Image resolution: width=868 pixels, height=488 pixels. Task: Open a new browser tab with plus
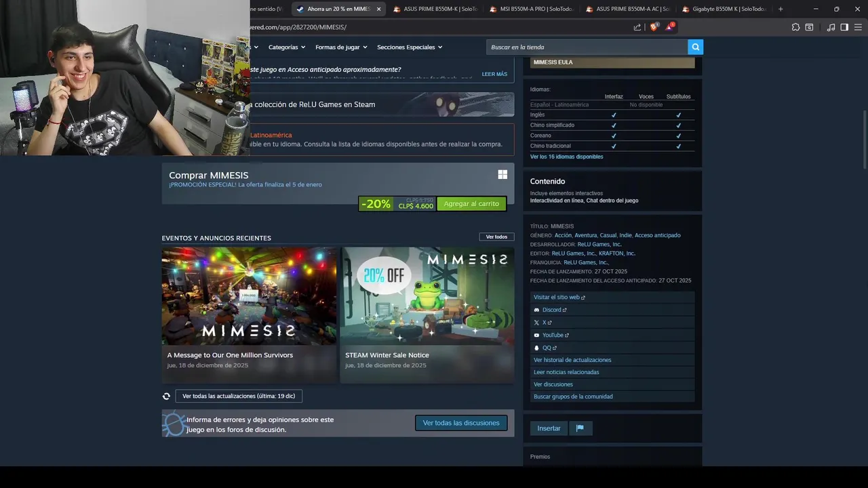click(x=781, y=9)
